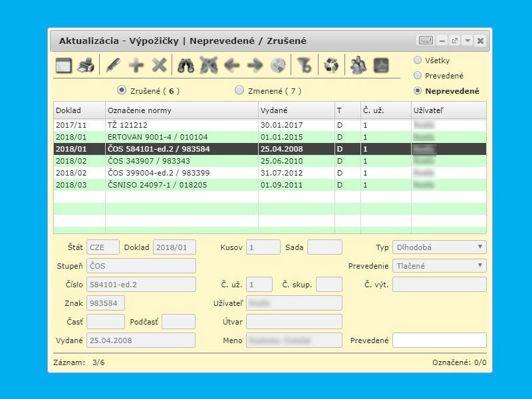Click the empty Časť field
Screen dimensions: 532x399
pyautogui.click(x=106, y=322)
